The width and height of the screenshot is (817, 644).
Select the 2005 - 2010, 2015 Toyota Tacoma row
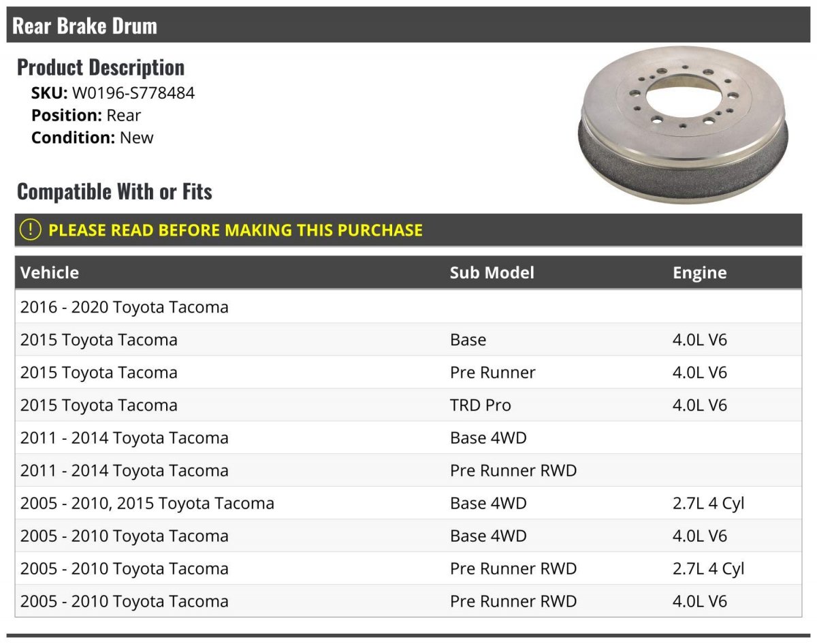click(408, 503)
